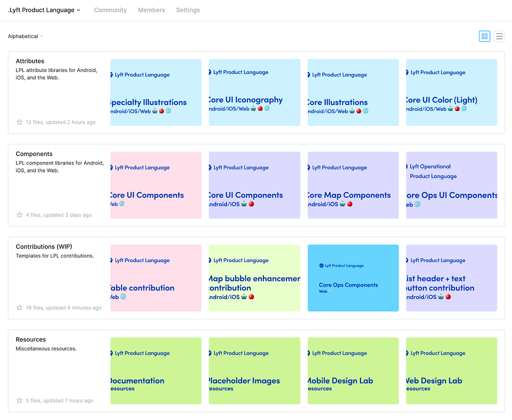The height and width of the screenshot is (420, 512).
Task: Click 'Miscellaneous resources.' description
Action: (46, 348)
